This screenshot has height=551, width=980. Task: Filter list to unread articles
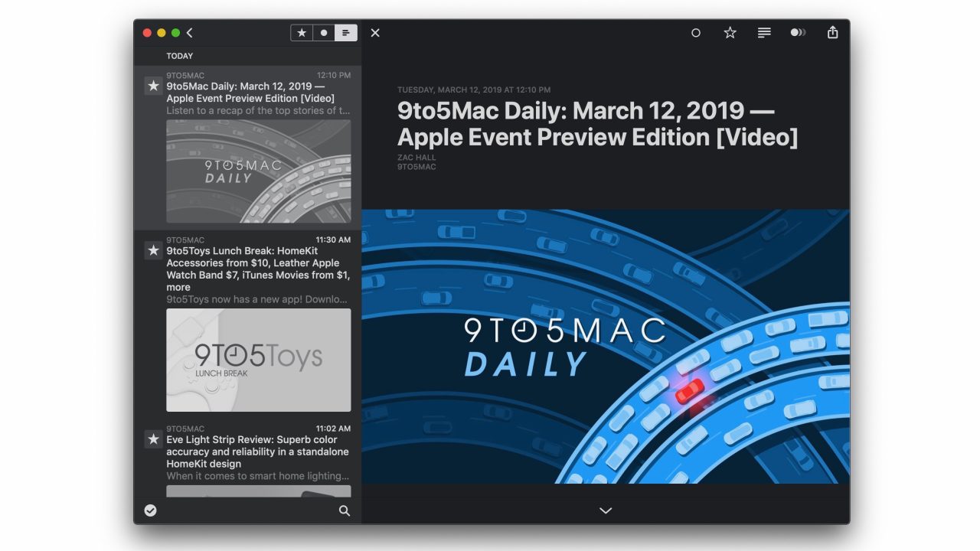point(324,33)
